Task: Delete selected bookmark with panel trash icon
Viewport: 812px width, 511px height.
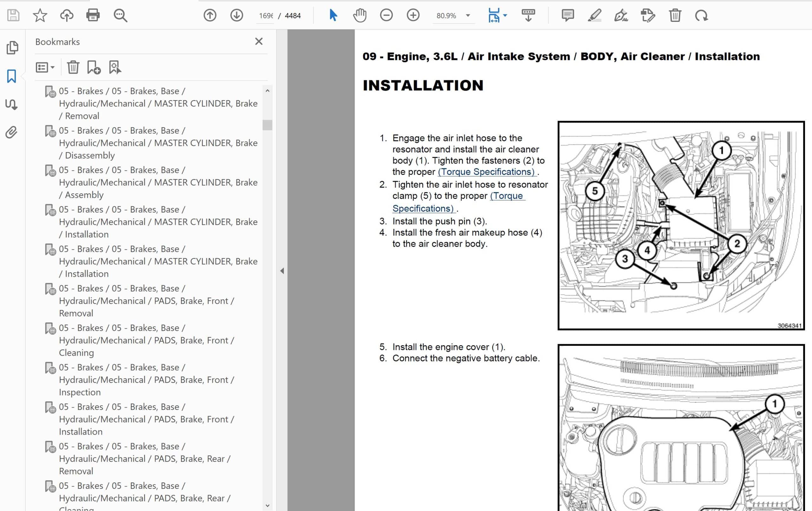Action: 73,68
